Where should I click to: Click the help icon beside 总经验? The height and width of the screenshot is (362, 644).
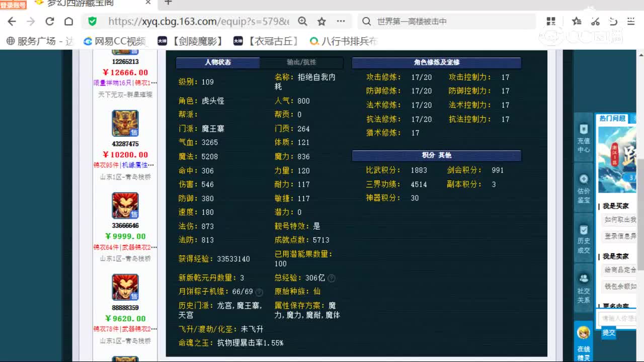[x=332, y=277]
